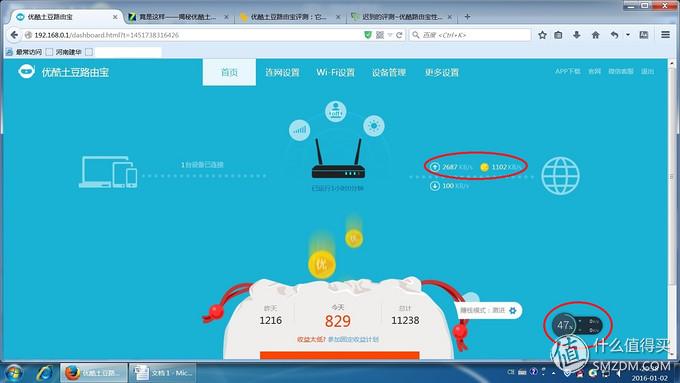
Task: Open the 连网设置 navigation tab
Action: (282, 72)
